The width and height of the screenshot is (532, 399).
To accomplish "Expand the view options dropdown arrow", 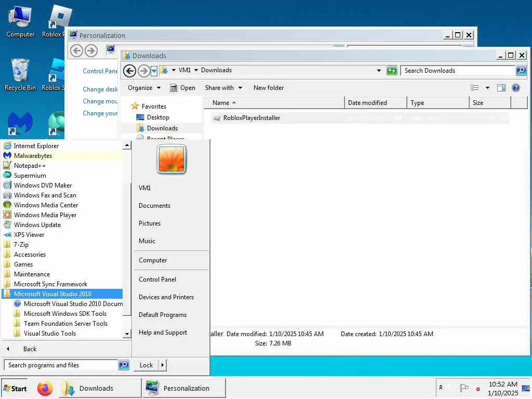I will click(487, 88).
